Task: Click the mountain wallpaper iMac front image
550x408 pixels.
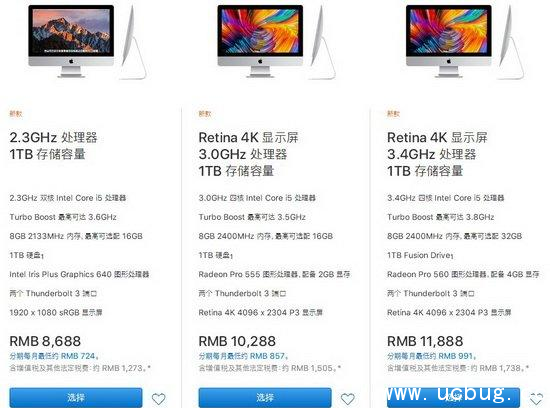Action: (71, 41)
